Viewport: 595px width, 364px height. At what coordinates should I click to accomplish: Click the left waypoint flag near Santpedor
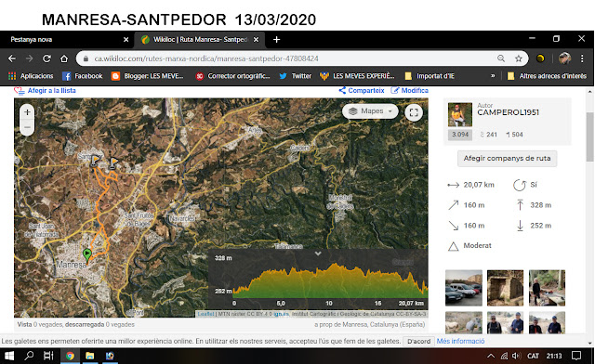click(95, 161)
